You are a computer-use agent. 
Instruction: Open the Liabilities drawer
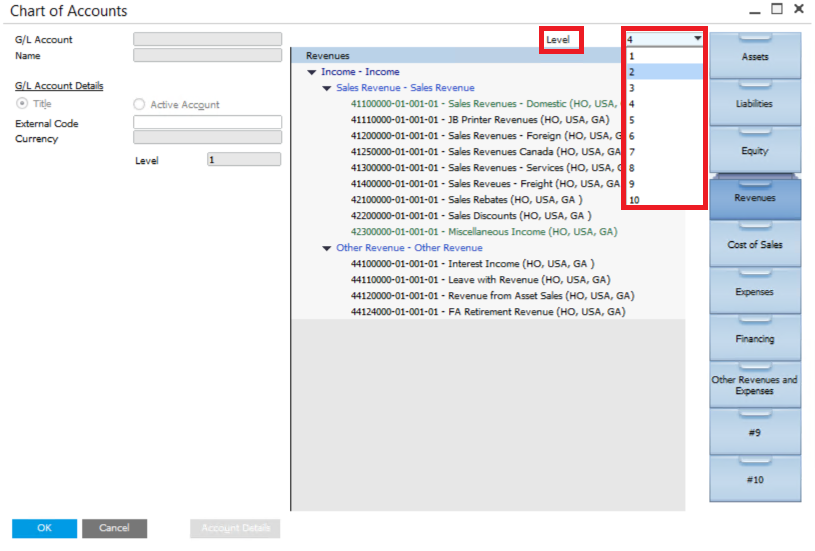click(755, 104)
